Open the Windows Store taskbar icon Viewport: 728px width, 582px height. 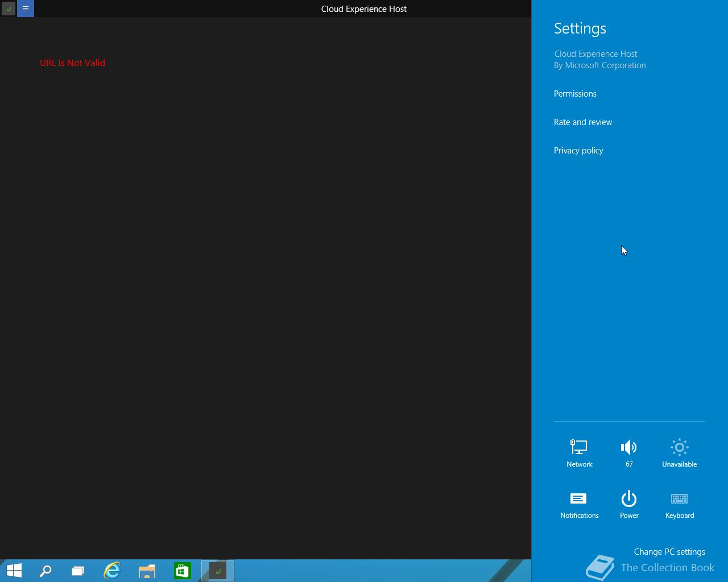(x=183, y=571)
